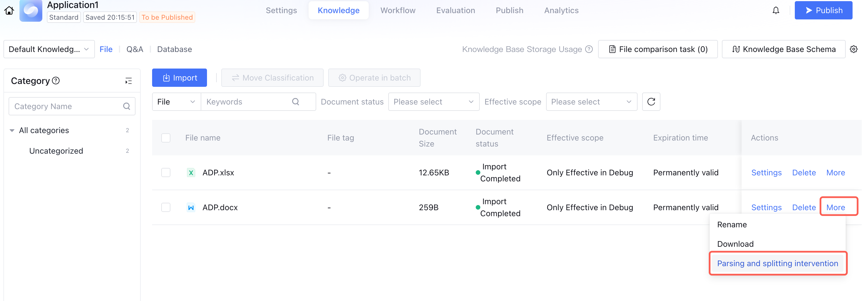This screenshot has height=301, width=868.
Task: Click the blue Import button
Action: 179,78
